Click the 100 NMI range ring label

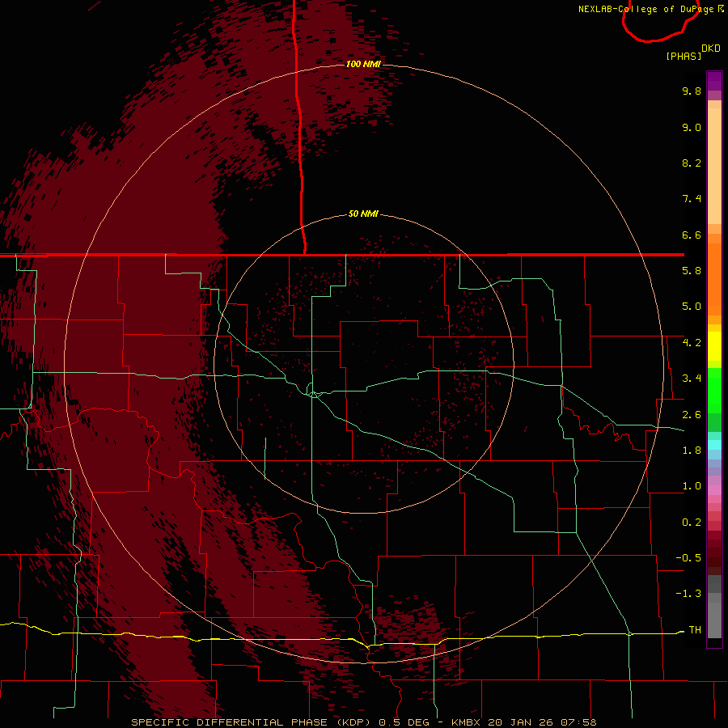tap(363, 64)
